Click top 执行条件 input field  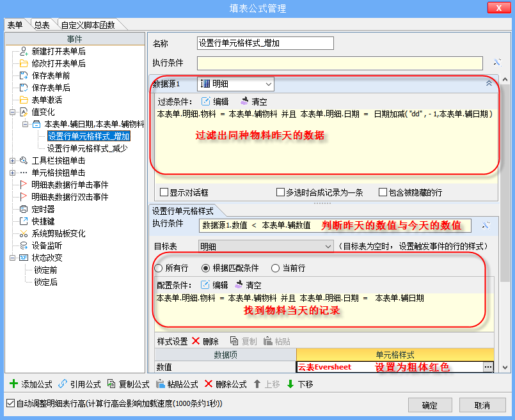click(x=340, y=63)
